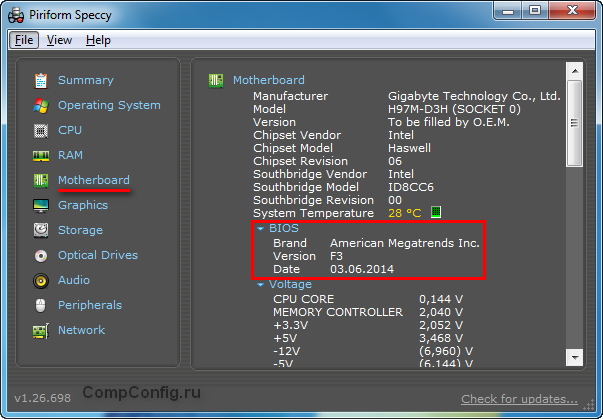Screen dimensions: 603x419
Task: Open the File menu
Action: pyautogui.click(x=24, y=40)
